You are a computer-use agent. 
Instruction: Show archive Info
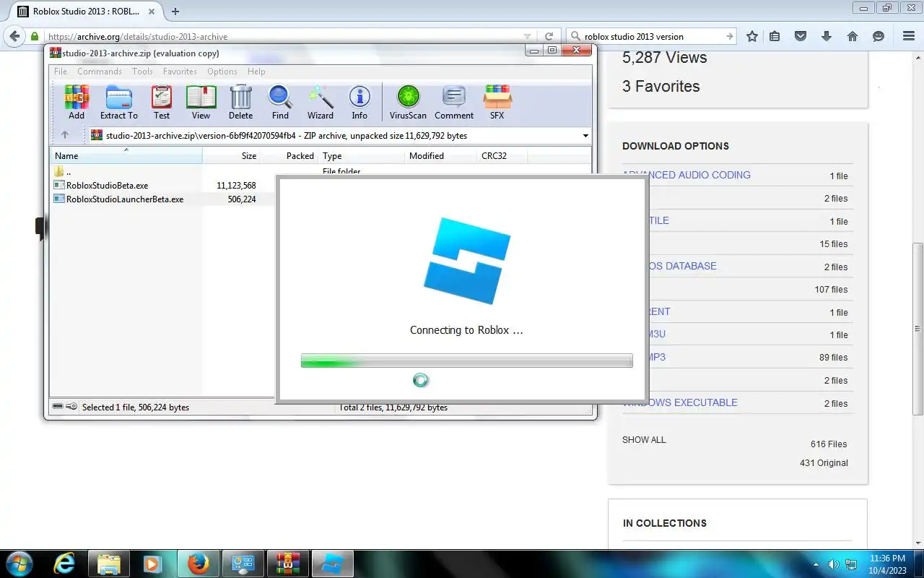[359, 103]
